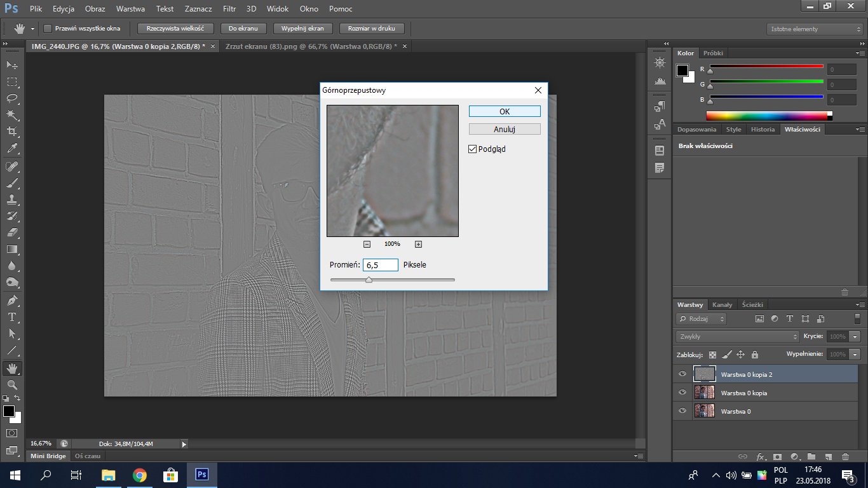Click the Anuluj button
The image size is (868, 488).
click(505, 129)
